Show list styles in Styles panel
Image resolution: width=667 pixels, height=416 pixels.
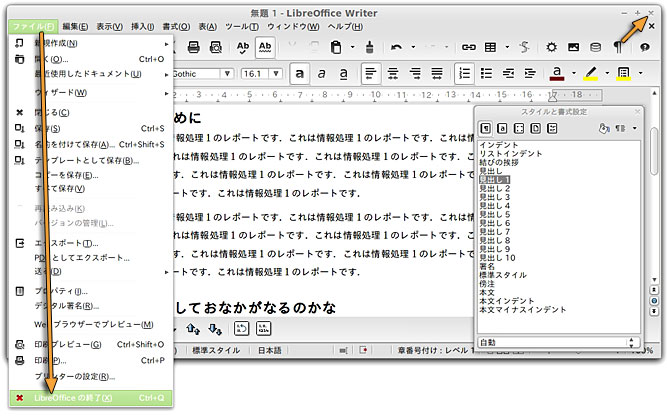[x=552, y=128]
